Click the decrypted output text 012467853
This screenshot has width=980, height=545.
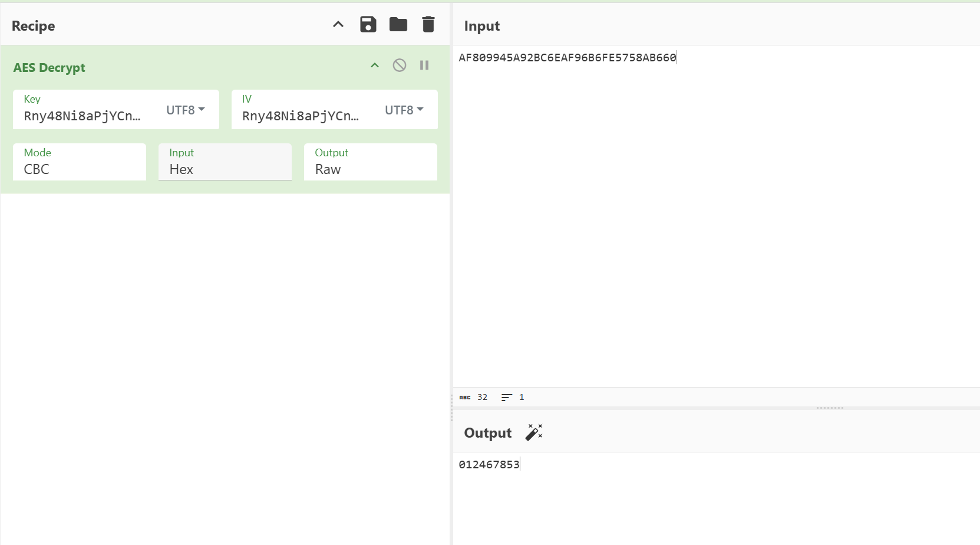tap(489, 465)
